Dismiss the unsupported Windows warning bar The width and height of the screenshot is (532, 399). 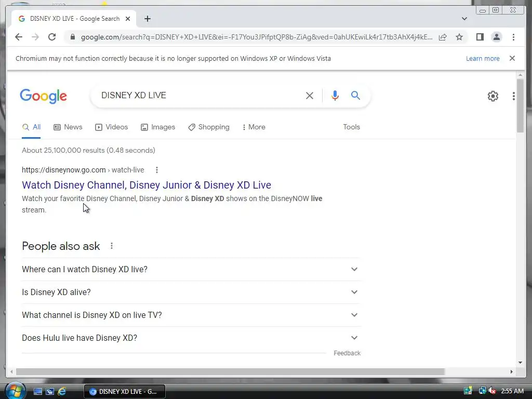512,58
